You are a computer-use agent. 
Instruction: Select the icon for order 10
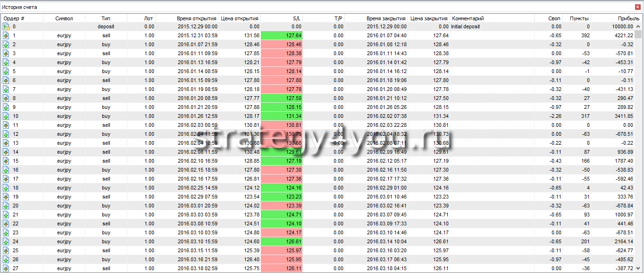[6, 116]
